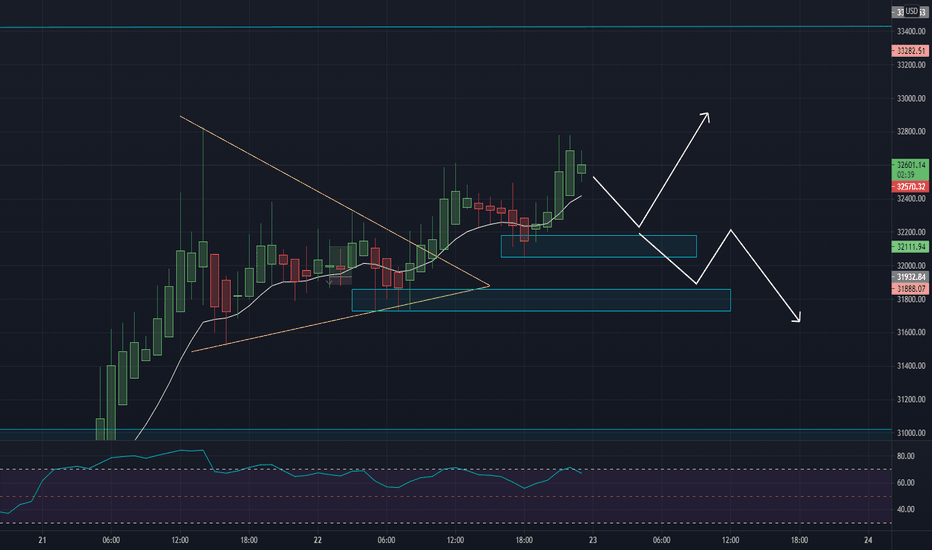Viewport: 932px width, 550px height.
Task: Click the RSI 80.00 scale label
Action: [x=905, y=456]
